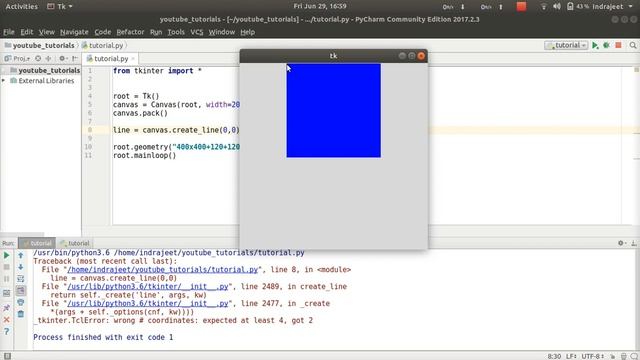This screenshot has height=360, width=640.
Task: Open the Code menu
Action: point(102,32)
